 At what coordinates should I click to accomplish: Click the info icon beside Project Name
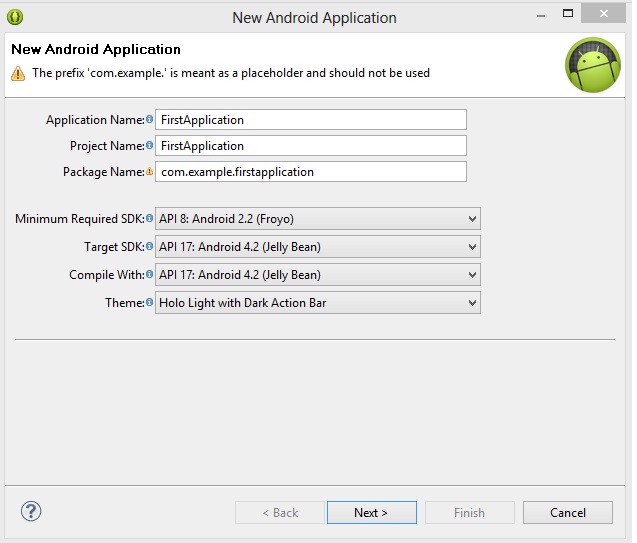150,145
